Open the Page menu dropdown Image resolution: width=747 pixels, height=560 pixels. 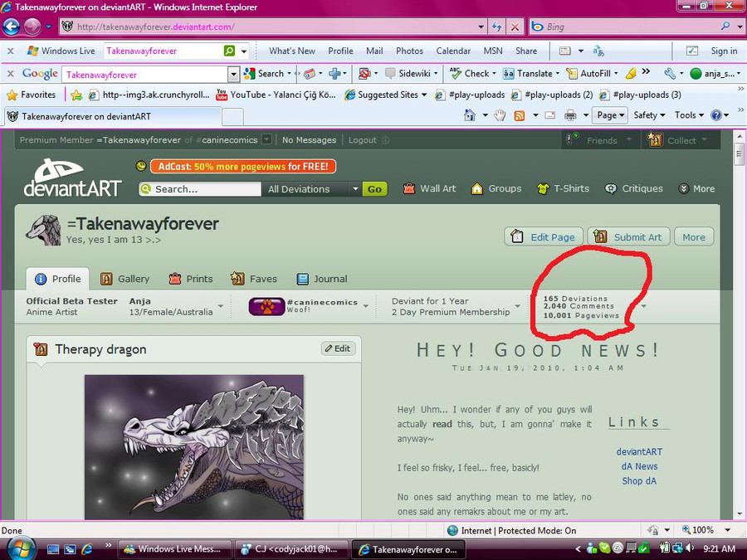coord(609,115)
